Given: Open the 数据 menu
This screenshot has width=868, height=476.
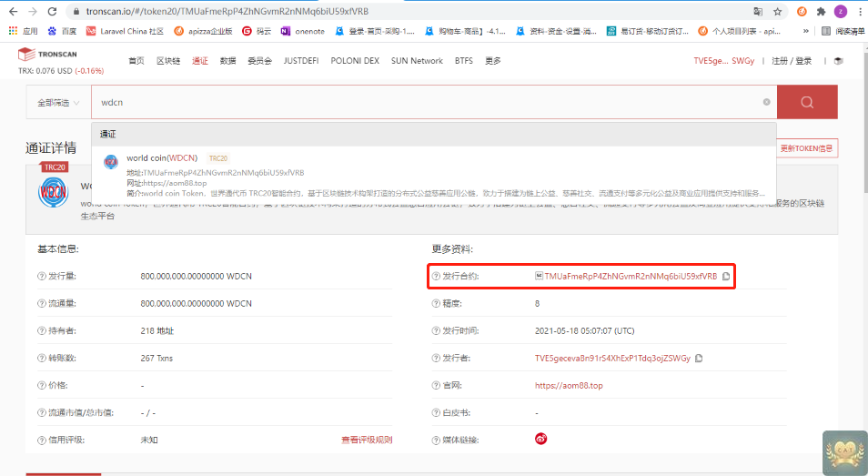Looking at the screenshot, I should click(x=227, y=61).
